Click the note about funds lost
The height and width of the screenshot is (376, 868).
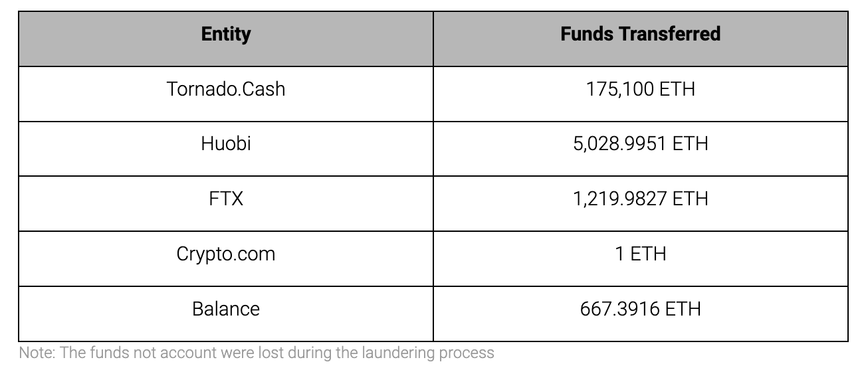tap(257, 353)
